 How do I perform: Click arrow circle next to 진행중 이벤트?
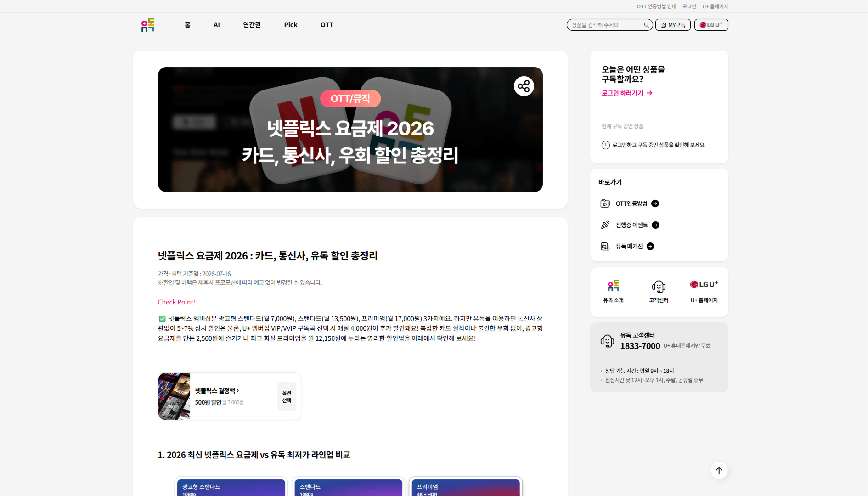[x=655, y=225]
